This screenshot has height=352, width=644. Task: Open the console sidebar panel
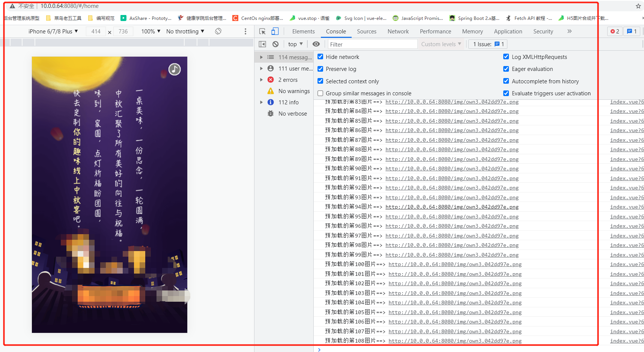click(262, 44)
